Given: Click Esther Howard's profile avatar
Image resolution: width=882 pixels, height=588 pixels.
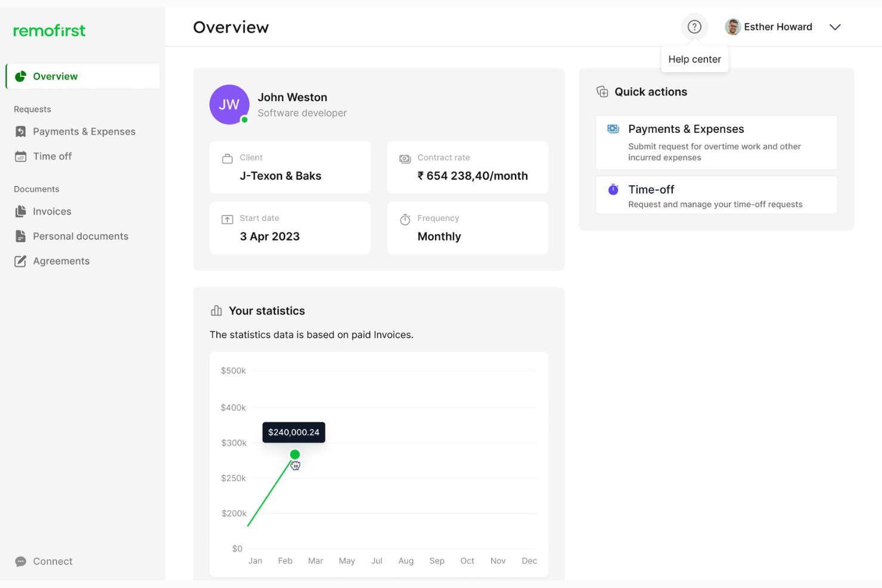Looking at the screenshot, I should tap(732, 27).
